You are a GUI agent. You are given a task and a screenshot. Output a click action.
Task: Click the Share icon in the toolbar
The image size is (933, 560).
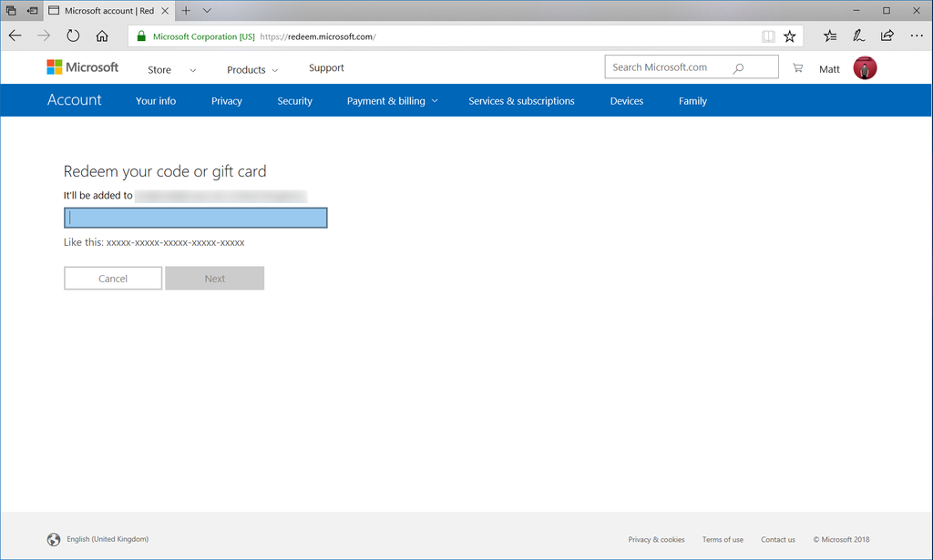(x=887, y=35)
